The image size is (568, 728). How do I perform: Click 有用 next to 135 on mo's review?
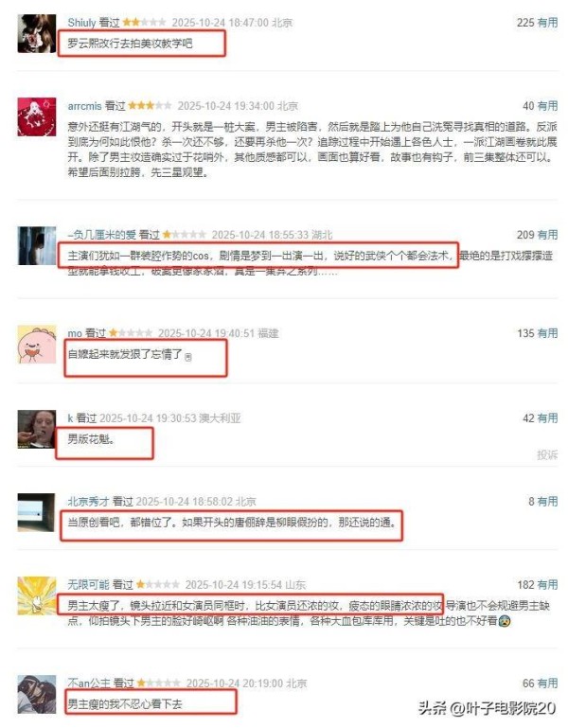coord(547,333)
